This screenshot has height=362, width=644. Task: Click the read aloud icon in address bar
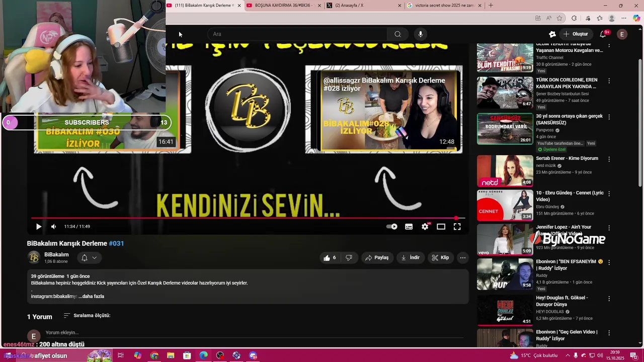(548, 18)
